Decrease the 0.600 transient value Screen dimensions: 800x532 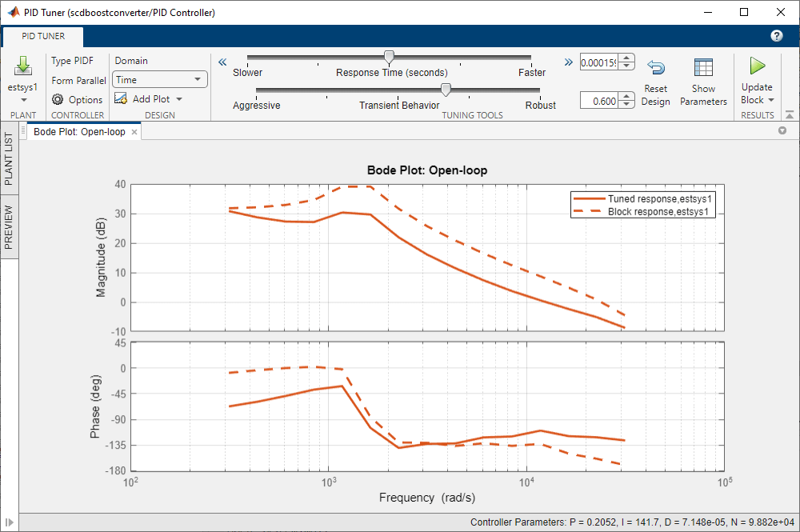[626, 105]
